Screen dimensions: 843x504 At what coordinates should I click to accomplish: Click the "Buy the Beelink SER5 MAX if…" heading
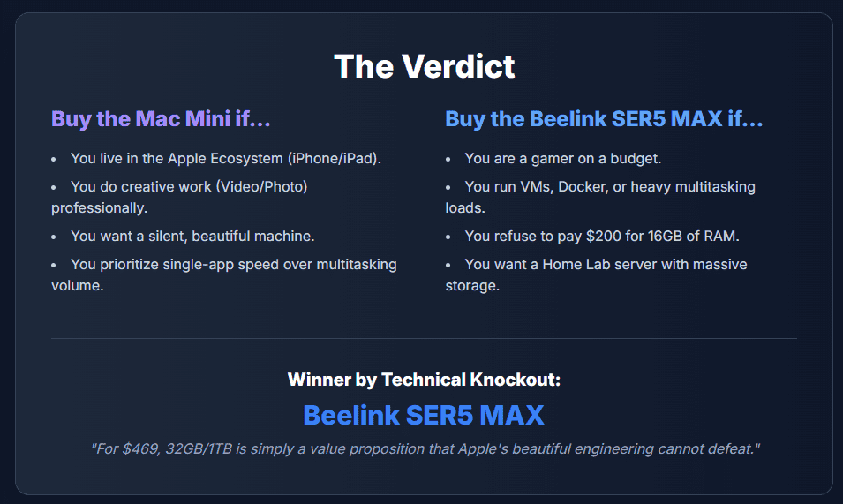click(x=604, y=119)
